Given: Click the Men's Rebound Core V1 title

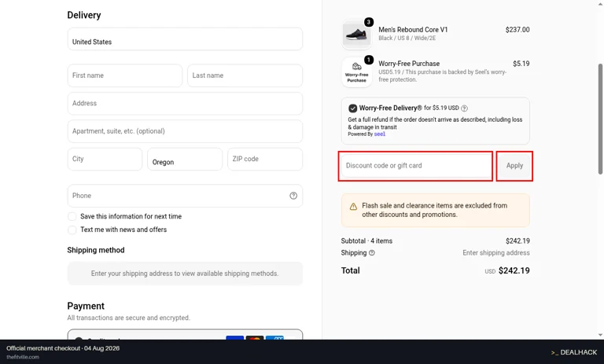Looking at the screenshot, I should (413, 30).
